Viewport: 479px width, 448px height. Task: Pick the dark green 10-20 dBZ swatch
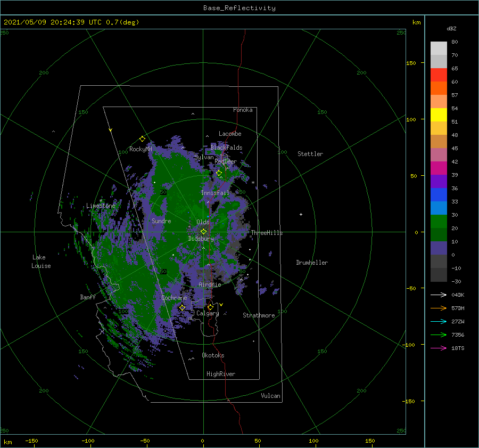point(439,235)
